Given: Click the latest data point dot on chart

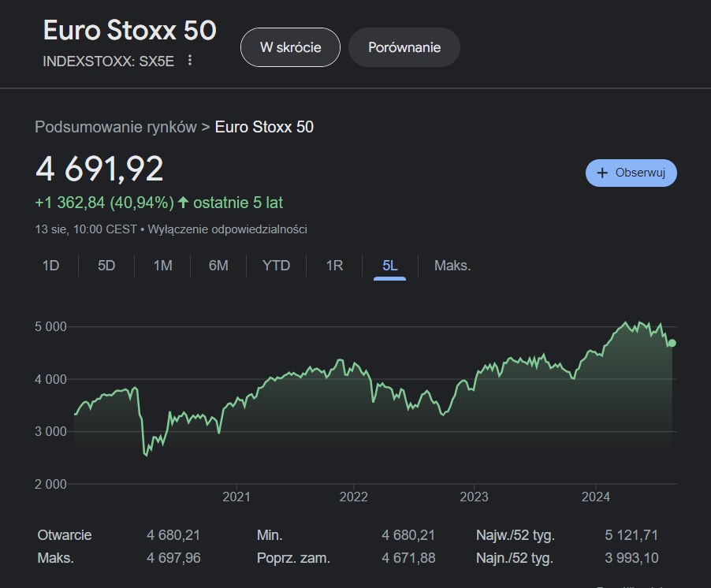Looking at the screenshot, I should coord(672,343).
